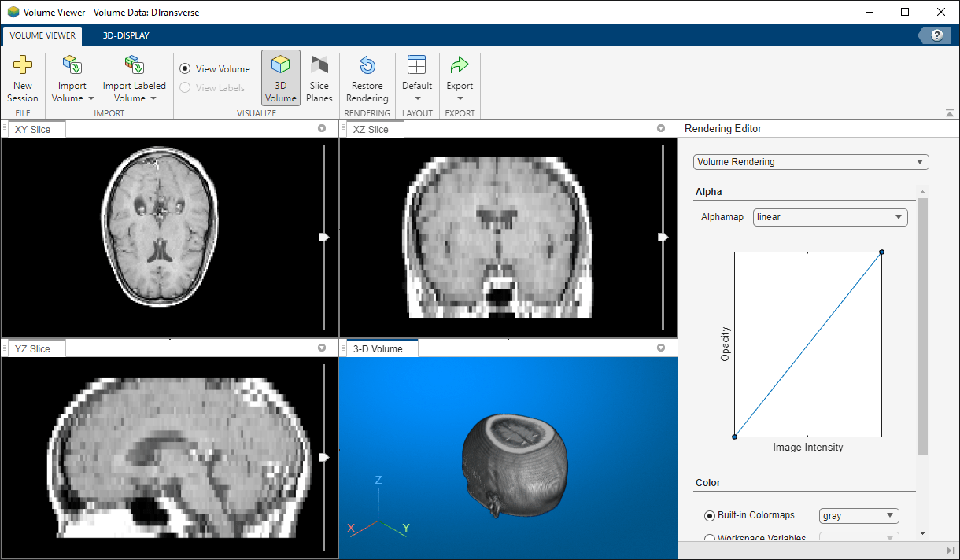Activate the 3D Volume visualization
The height and width of the screenshot is (560, 960).
click(280, 77)
